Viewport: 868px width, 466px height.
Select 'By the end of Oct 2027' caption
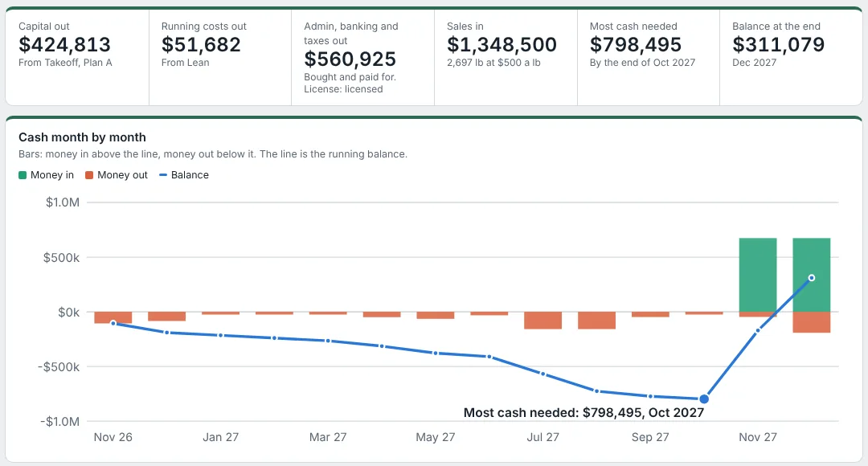pos(642,63)
